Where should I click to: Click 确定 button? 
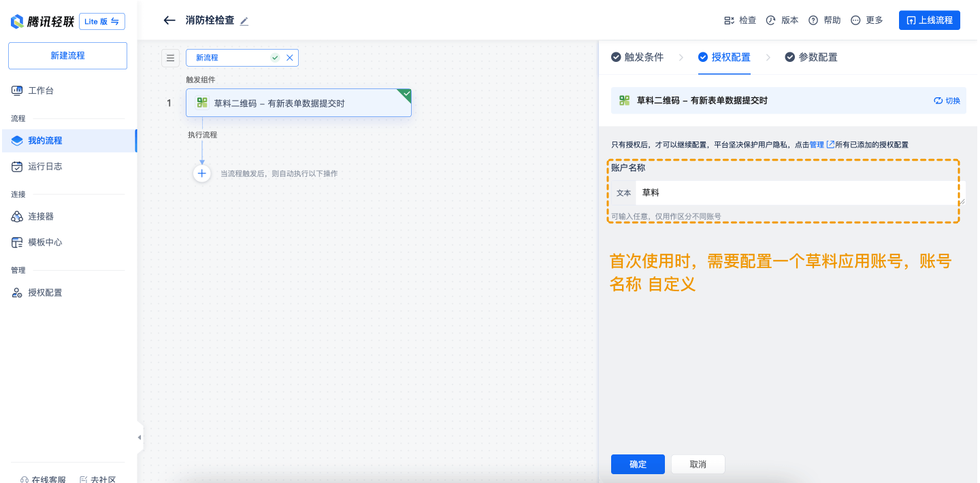(x=638, y=464)
